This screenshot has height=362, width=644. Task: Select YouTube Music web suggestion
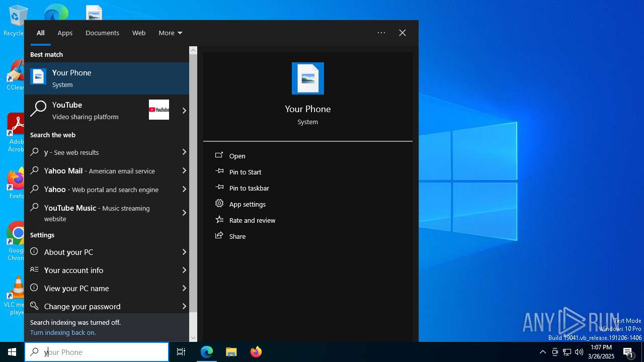tap(107, 213)
